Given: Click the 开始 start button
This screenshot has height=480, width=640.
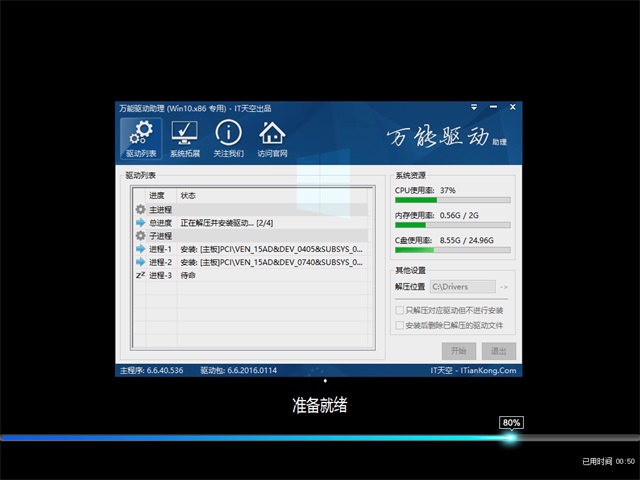Looking at the screenshot, I should pyautogui.click(x=459, y=351).
